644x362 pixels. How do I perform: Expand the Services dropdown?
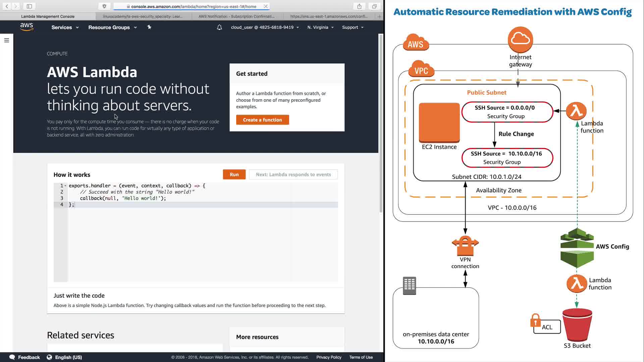tap(65, 27)
